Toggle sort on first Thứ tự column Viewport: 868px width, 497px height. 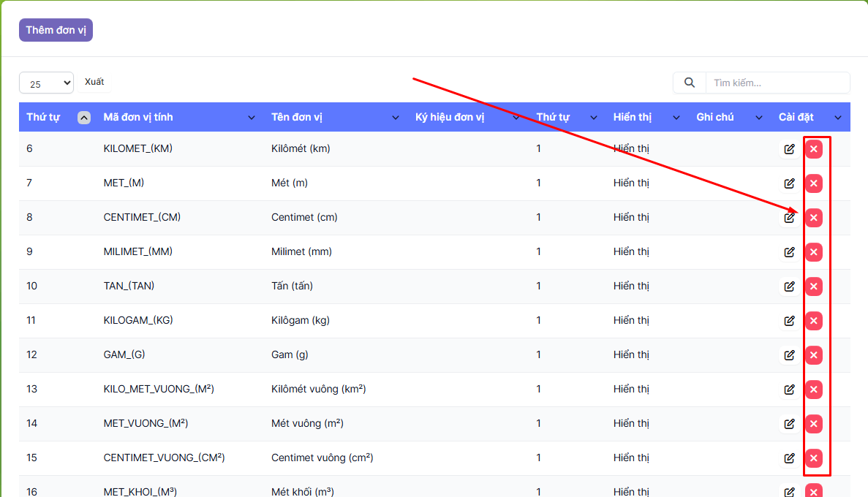click(x=84, y=118)
